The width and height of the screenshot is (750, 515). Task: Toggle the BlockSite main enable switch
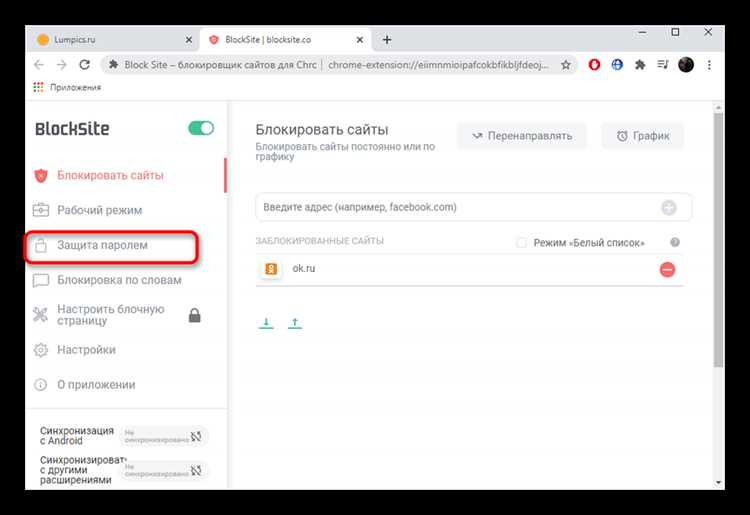click(x=201, y=128)
